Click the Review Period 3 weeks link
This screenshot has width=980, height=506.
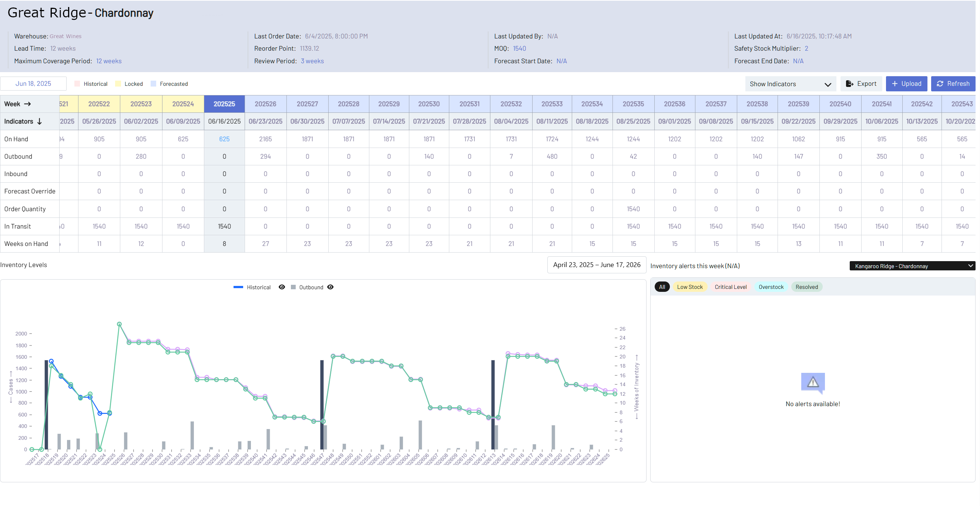(x=312, y=61)
